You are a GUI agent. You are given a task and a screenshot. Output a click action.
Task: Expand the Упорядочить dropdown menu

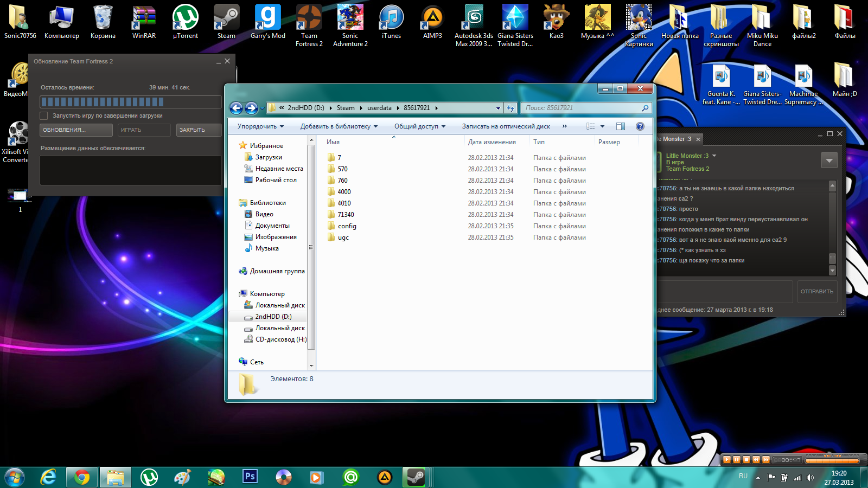point(260,126)
